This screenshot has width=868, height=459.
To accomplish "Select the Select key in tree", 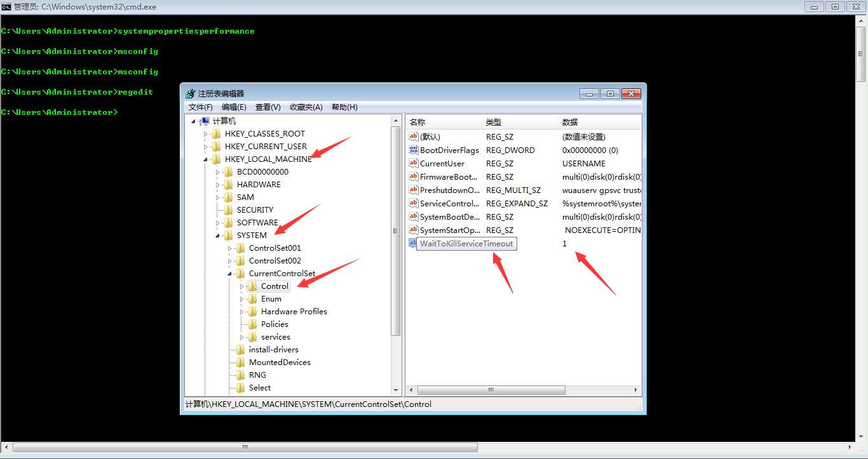I will [x=260, y=387].
